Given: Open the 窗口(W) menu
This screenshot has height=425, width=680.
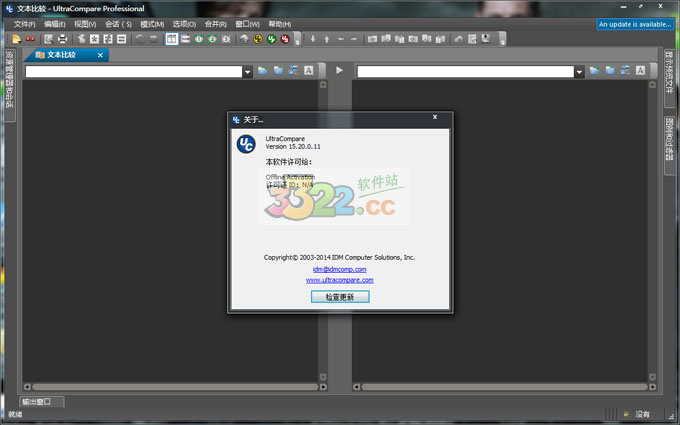Looking at the screenshot, I should (247, 24).
